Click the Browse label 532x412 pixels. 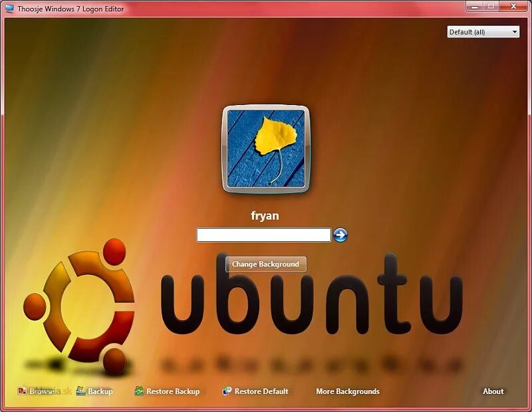pyautogui.click(x=41, y=391)
